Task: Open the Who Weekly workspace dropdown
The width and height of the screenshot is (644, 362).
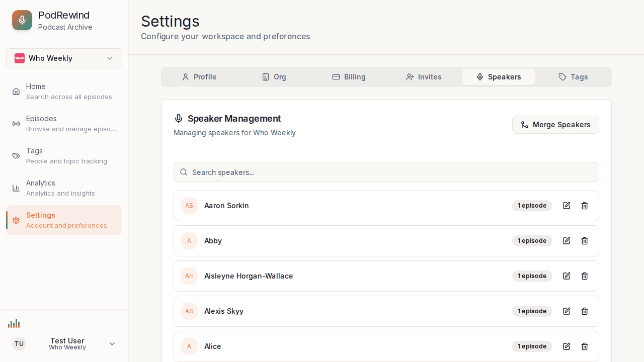Action: (64, 58)
